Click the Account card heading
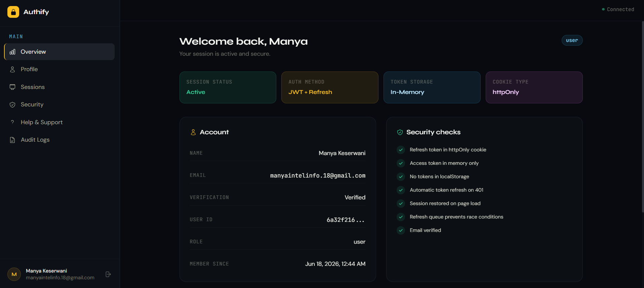Screen dimensions: 644x288 pos(214,132)
